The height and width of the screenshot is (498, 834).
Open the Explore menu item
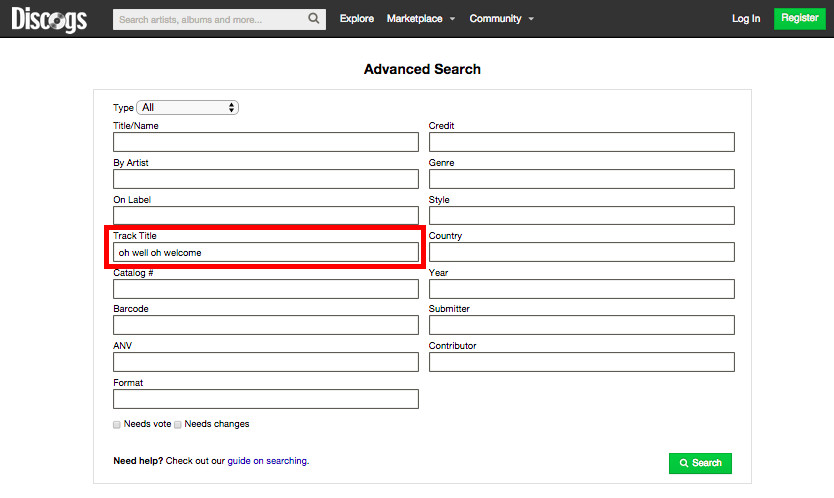(x=356, y=19)
